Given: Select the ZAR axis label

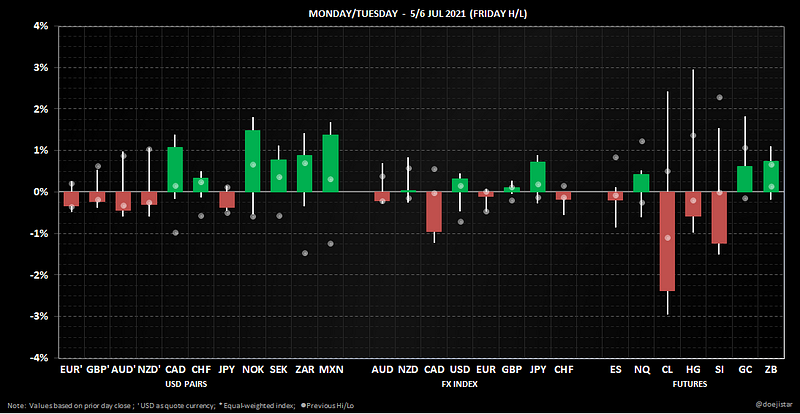Looking at the screenshot, I should coord(305,369).
